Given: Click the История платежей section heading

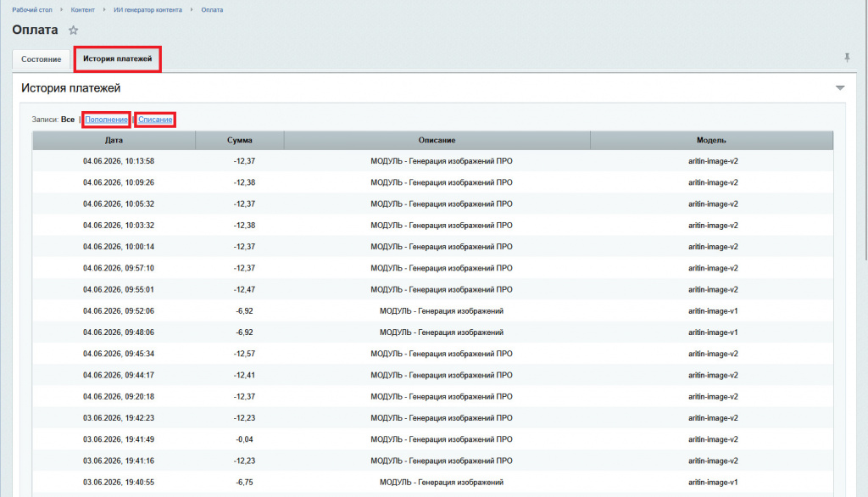Looking at the screenshot, I should coord(71,88).
